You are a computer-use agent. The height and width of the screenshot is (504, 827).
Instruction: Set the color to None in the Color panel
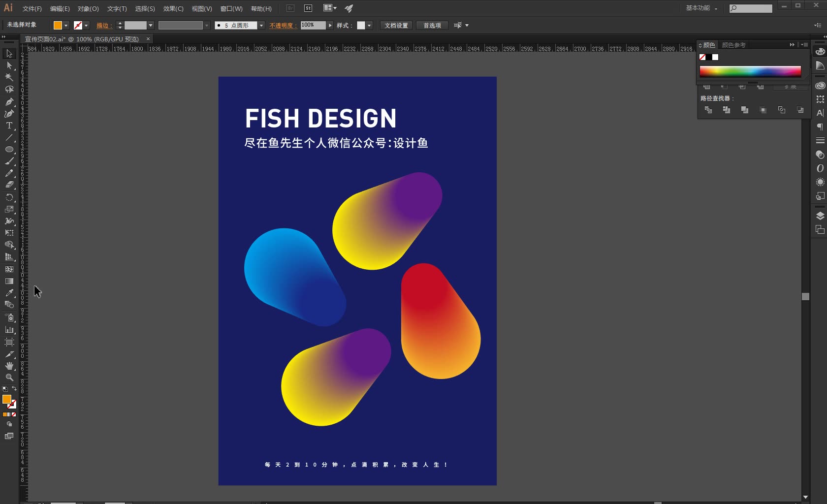702,57
